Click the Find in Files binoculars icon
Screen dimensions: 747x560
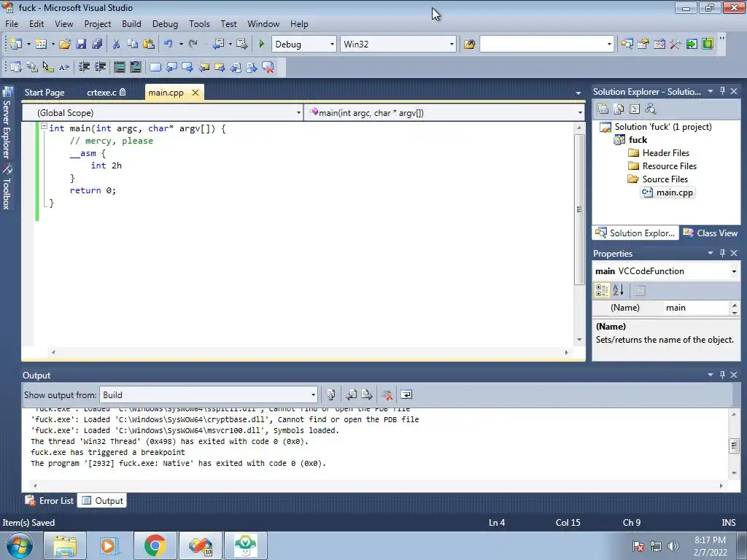point(470,44)
